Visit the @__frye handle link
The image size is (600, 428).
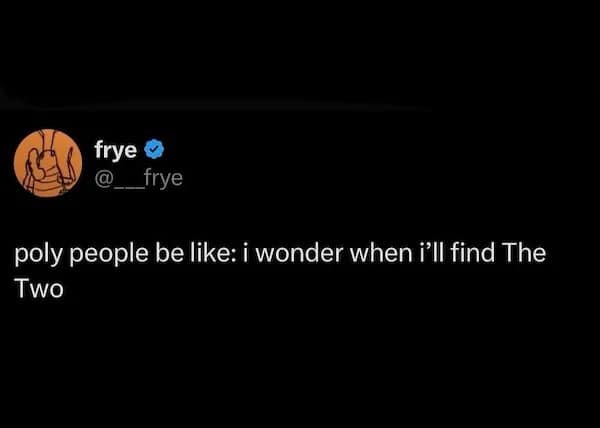point(139,177)
